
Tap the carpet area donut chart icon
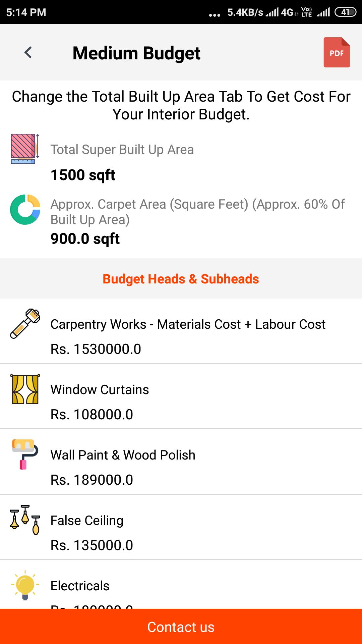point(25,210)
